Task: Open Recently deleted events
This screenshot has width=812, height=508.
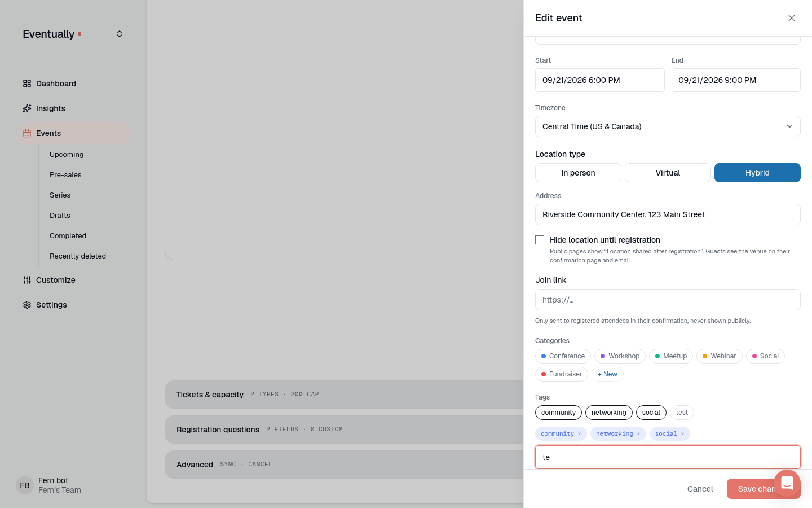Action: (x=78, y=256)
